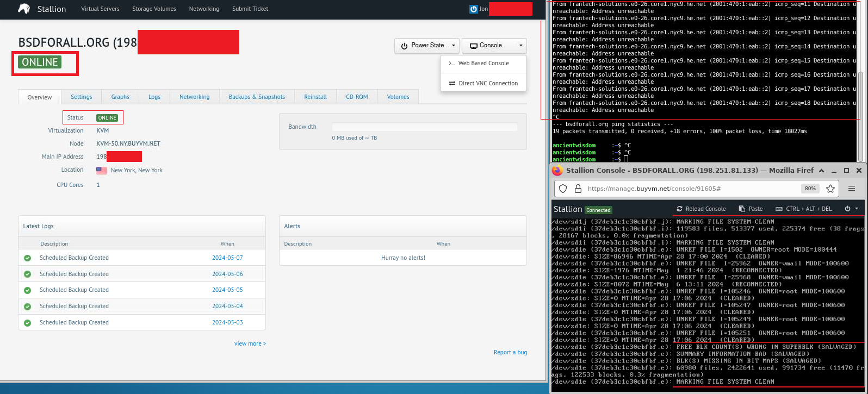Open Firefox hamburger application menu
This screenshot has width=868, height=394.
click(852, 189)
